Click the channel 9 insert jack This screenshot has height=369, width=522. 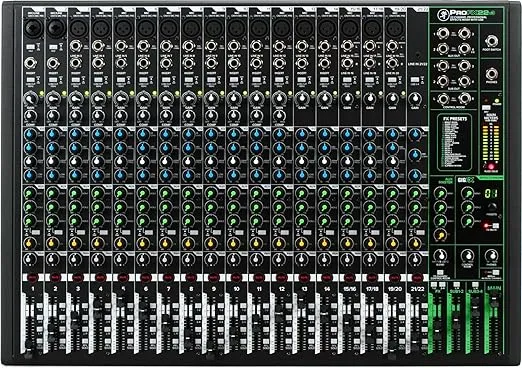click(211, 63)
